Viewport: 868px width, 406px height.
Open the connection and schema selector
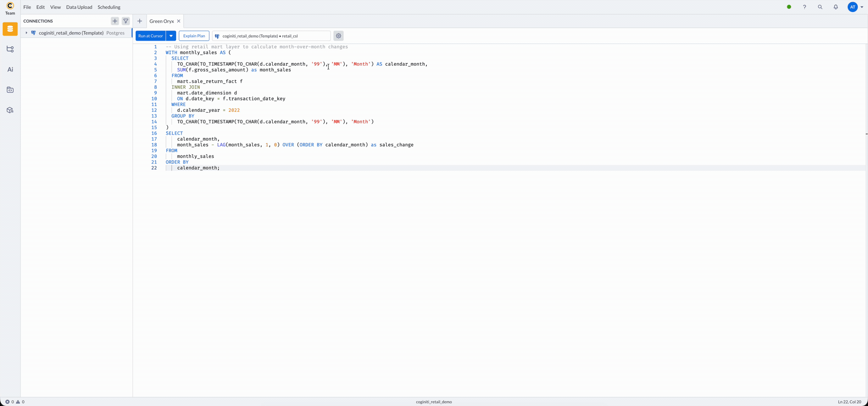(x=271, y=36)
